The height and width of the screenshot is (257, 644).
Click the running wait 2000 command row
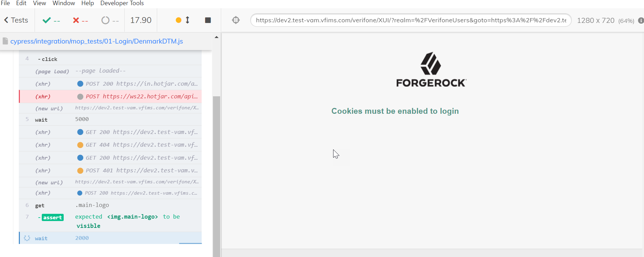tap(110, 238)
